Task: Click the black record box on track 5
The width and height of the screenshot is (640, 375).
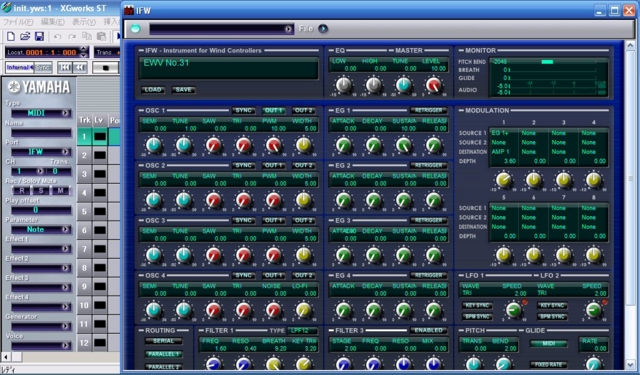Action: (100, 211)
